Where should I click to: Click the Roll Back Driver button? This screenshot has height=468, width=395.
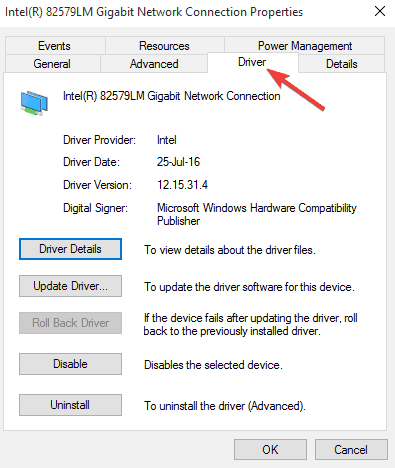(x=70, y=323)
